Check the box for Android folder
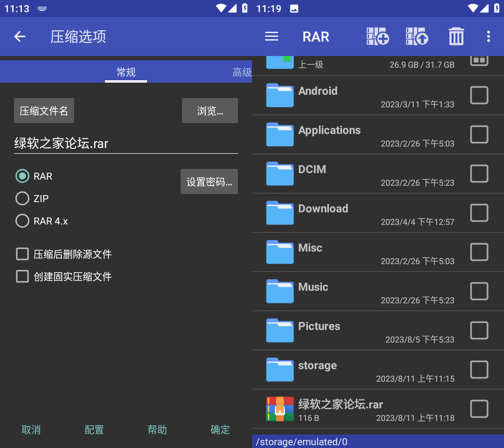Viewport: 504px width, 448px height. click(479, 95)
